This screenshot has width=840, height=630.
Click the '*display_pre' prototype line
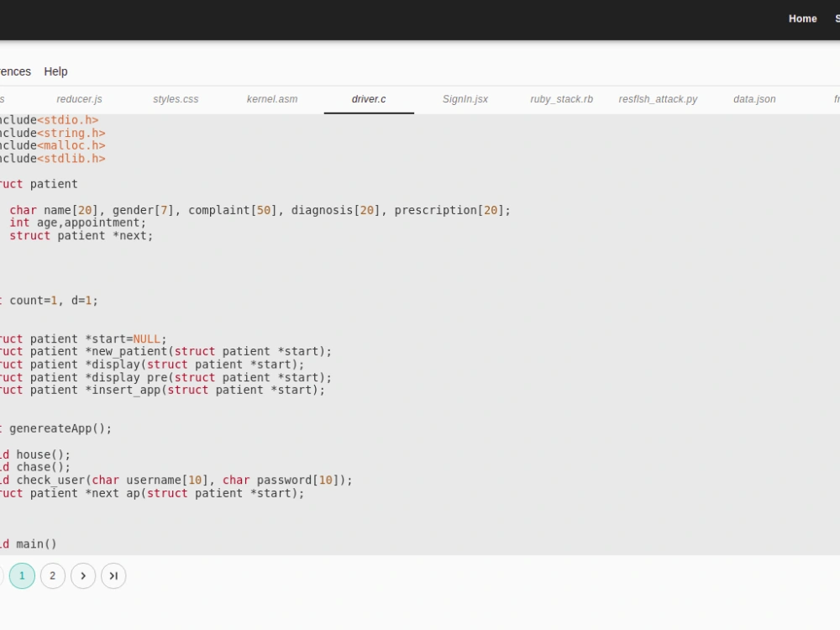(165, 377)
